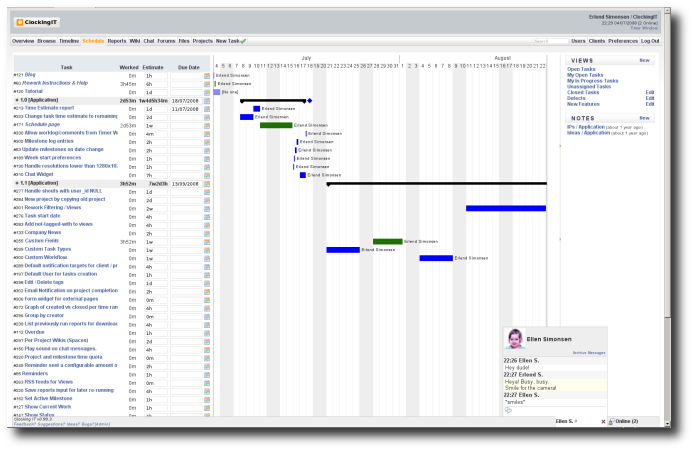Open the Overview tab
The image size is (694, 451).
23,41
